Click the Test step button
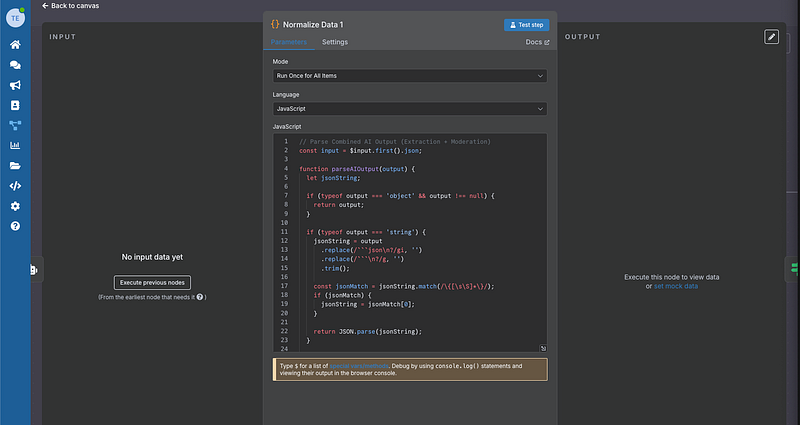The height and width of the screenshot is (425, 800). [x=526, y=24]
